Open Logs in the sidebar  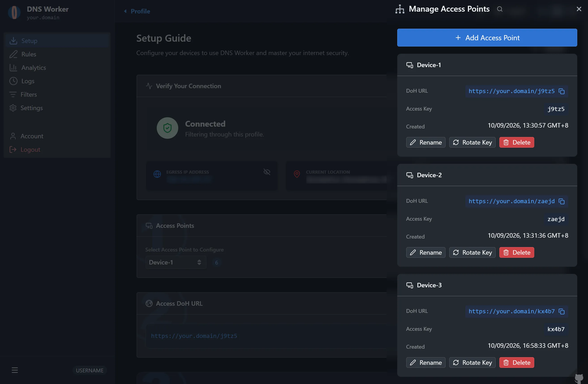coord(57,81)
